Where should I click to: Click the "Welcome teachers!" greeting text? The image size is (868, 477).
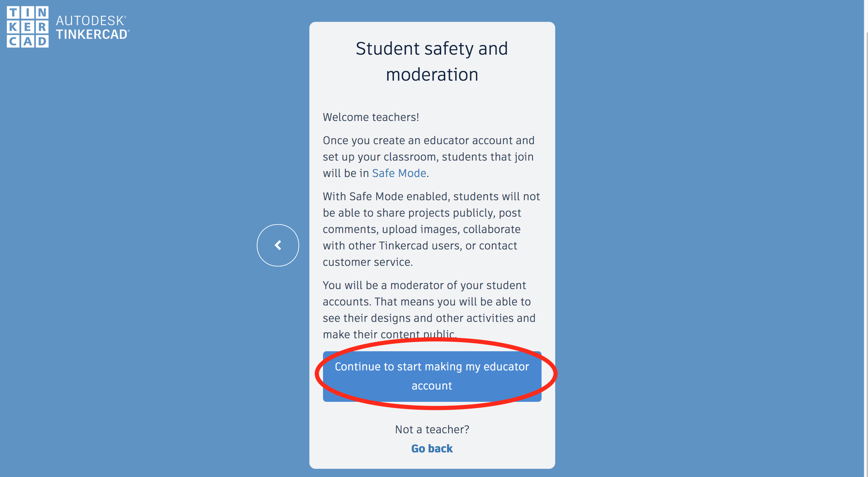(x=371, y=117)
